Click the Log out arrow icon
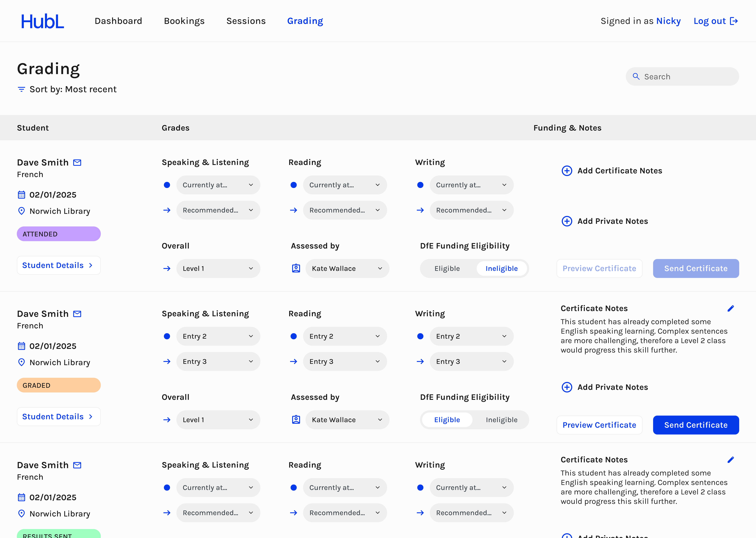The height and width of the screenshot is (538, 756). point(734,21)
